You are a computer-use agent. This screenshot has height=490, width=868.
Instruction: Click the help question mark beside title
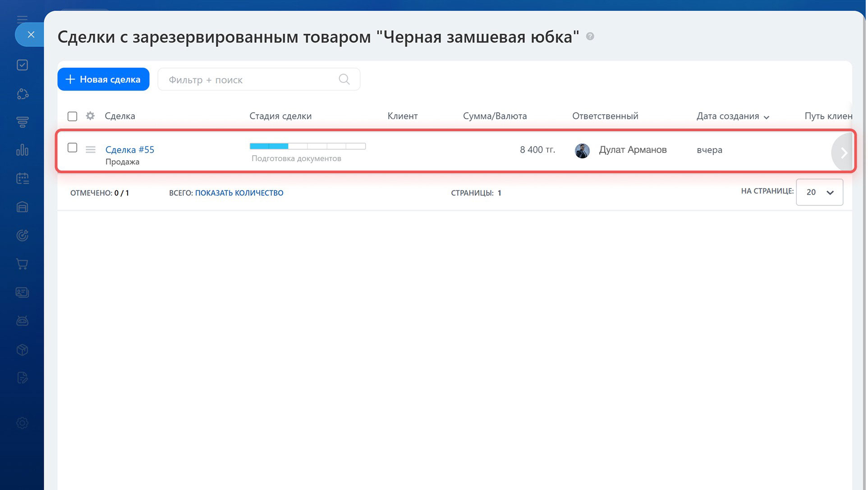tap(591, 37)
